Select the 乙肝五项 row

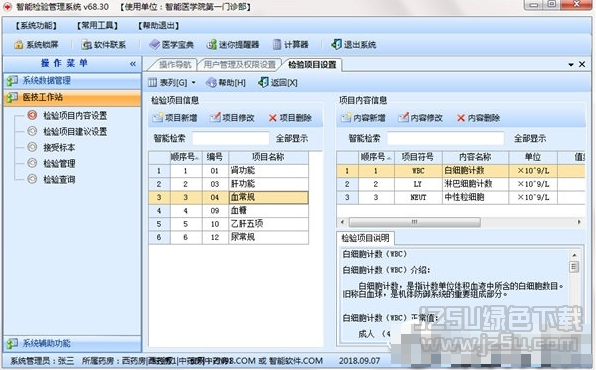click(228, 224)
